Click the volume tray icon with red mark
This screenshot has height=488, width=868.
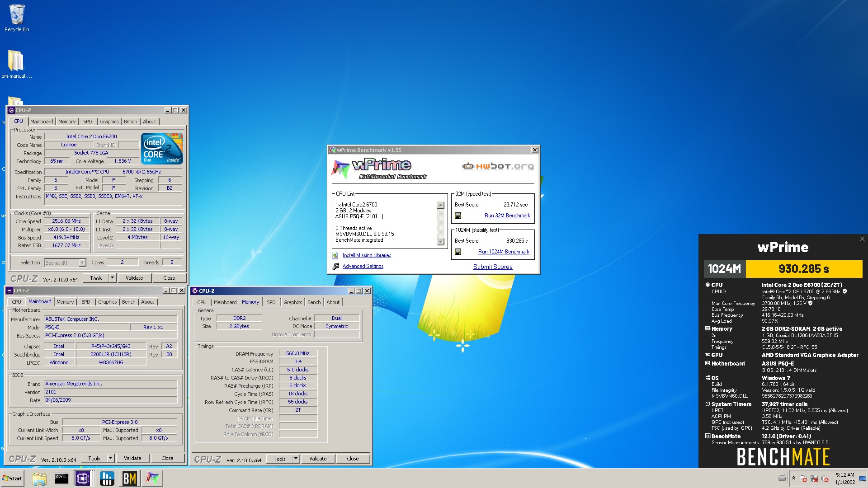(x=825, y=479)
